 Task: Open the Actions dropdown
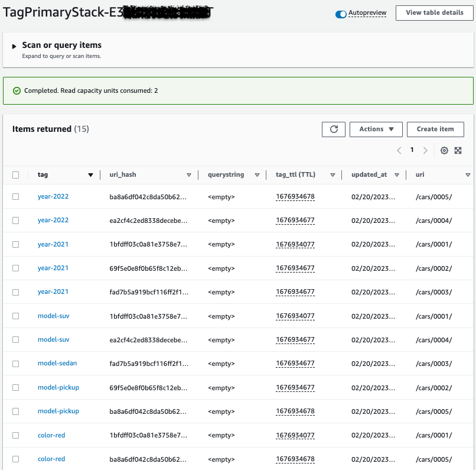(376, 129)
